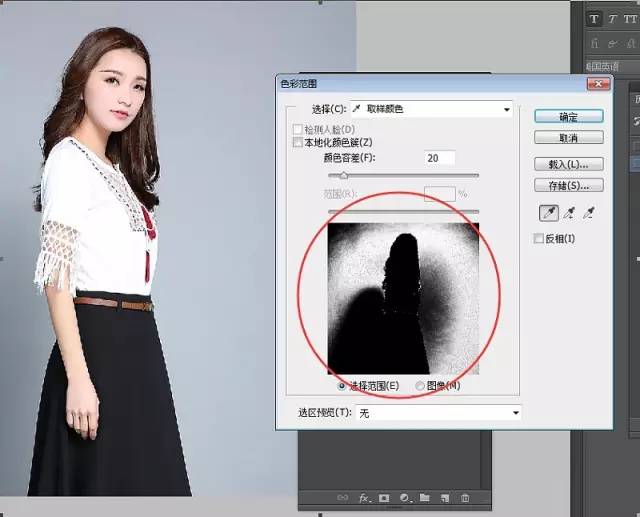This screenshot has height=517, width=640.
Task: Toggle faux bold T in Character panel
Action: click(x=594, y=19)
